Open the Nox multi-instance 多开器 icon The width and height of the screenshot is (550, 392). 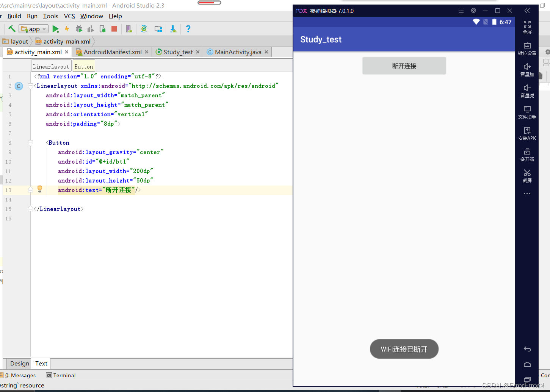[x=527, y=155]
